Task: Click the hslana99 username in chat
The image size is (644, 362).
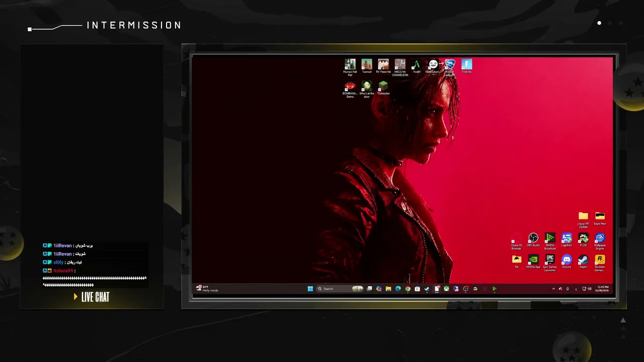Action: [x=63, y=270]
